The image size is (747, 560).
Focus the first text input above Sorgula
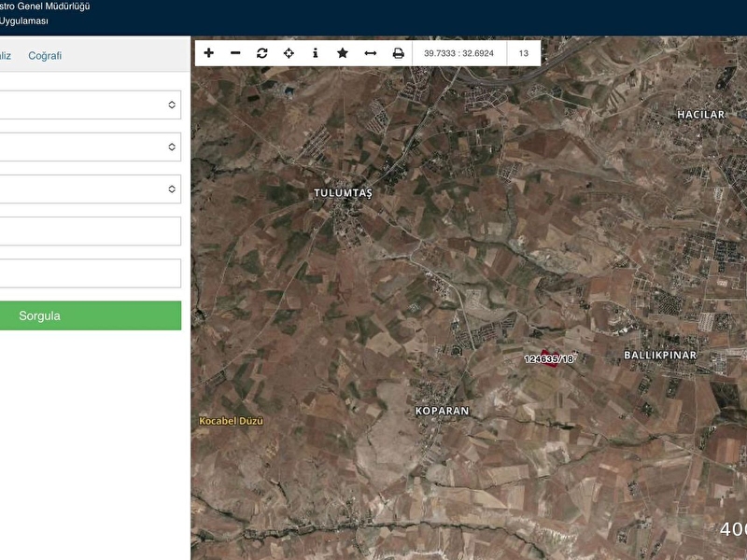[x=90, y=231]
